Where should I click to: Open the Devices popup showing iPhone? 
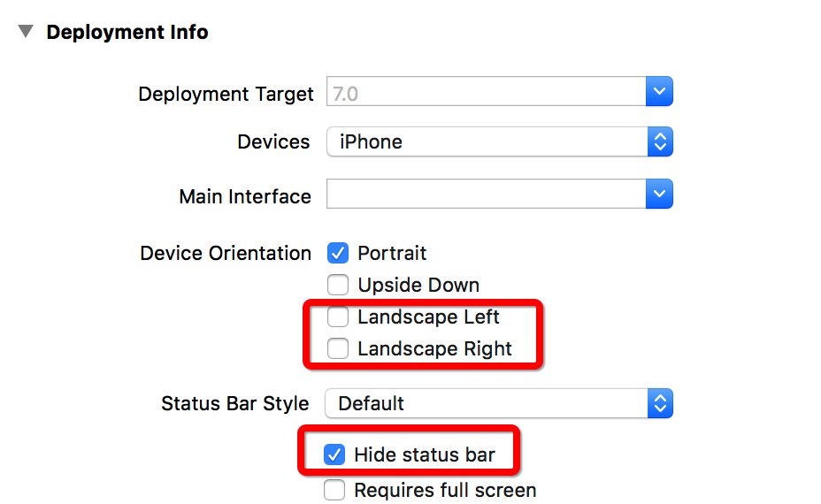point(499,141)
